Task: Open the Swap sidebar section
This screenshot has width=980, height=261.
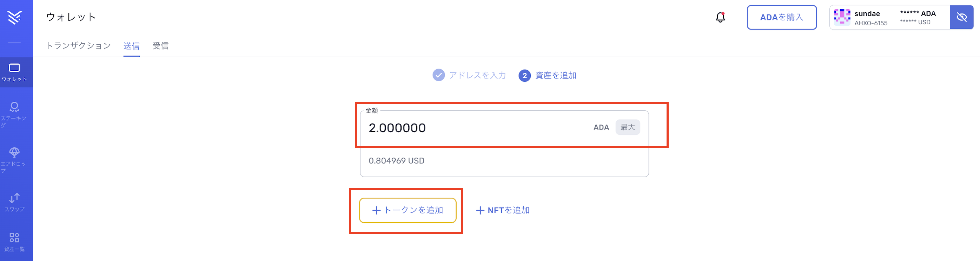Action: (x=14, y=202)
